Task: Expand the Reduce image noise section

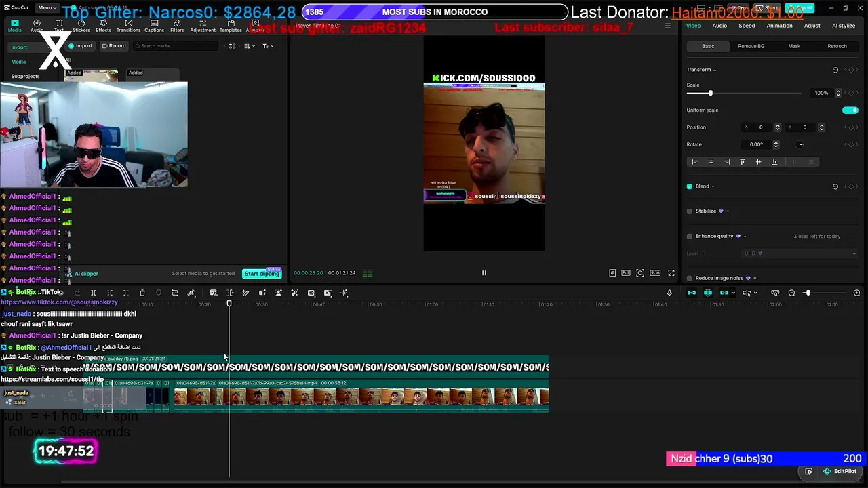Action: (755, 278)
